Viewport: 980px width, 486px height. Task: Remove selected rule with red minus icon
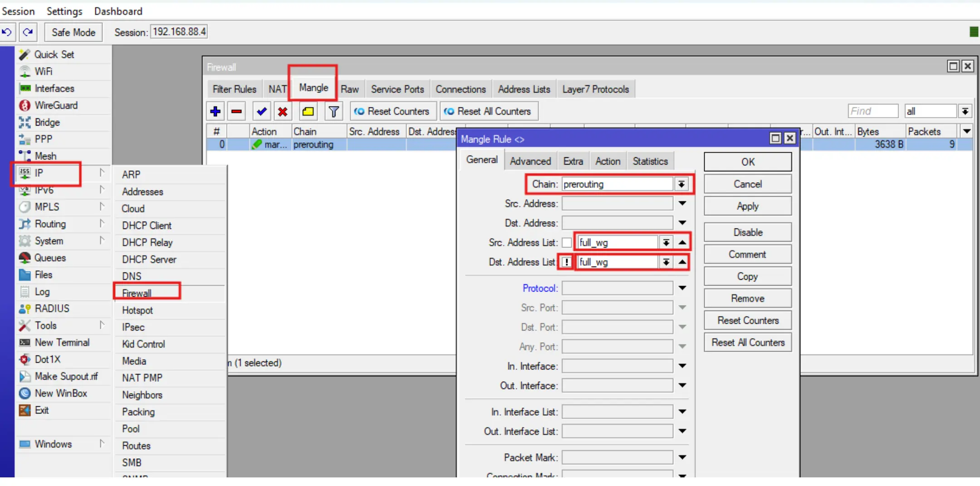236,111
